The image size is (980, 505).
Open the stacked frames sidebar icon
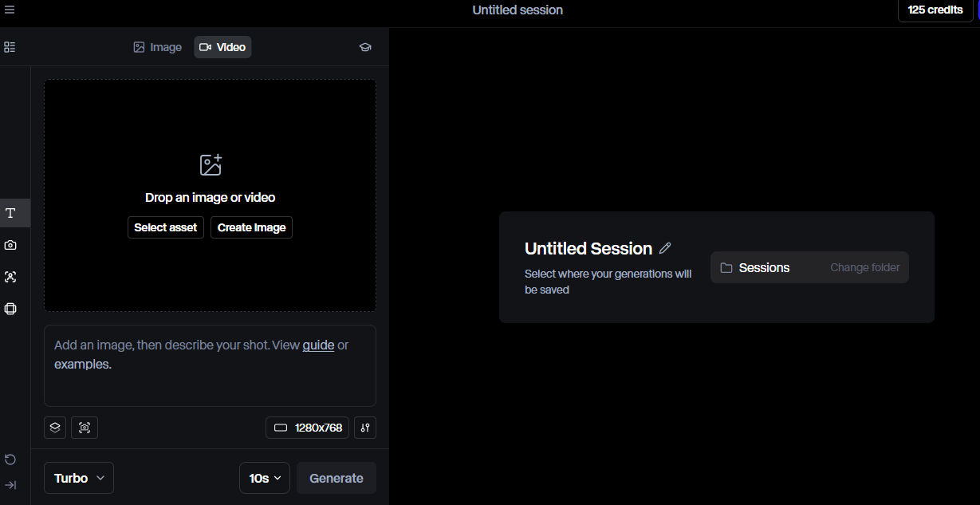[x=10, y=309]
